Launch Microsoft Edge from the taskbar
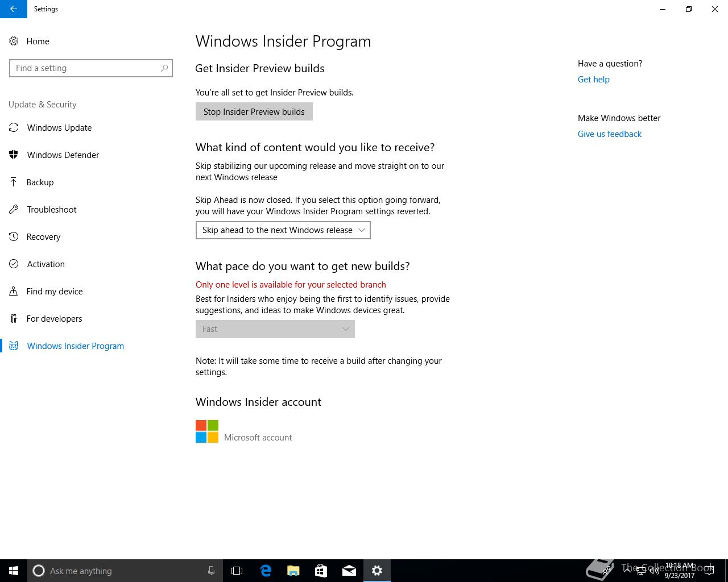The image size is (728, 582). tap(266, 571)
